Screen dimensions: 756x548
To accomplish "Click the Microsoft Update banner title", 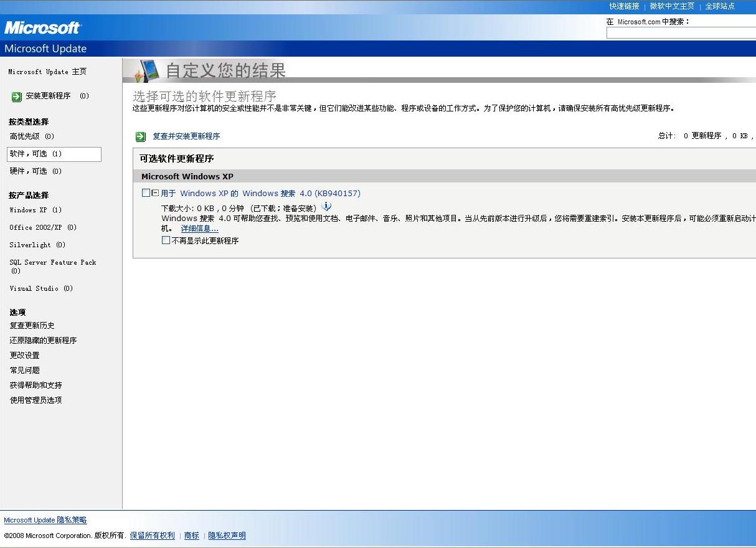I will point(45,49).
